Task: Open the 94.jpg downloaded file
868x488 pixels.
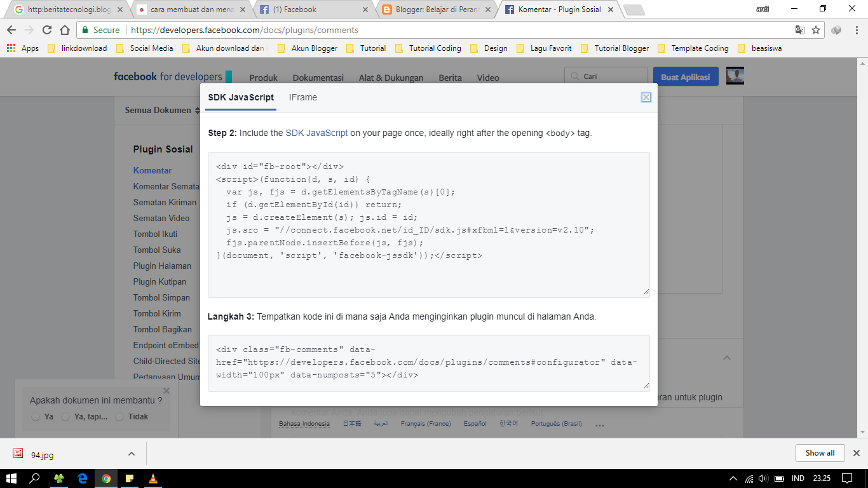Action: 43,454
